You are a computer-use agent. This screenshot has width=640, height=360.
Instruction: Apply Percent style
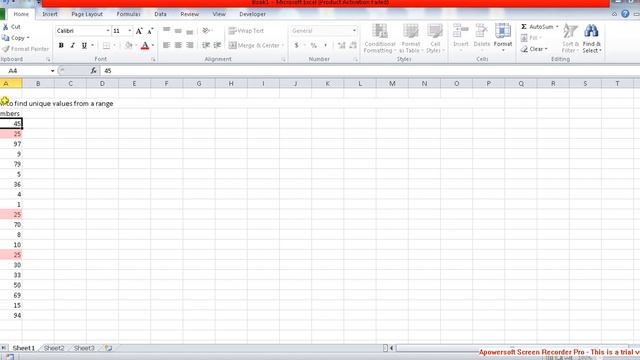pyautogui.click(x=313, y=45)
